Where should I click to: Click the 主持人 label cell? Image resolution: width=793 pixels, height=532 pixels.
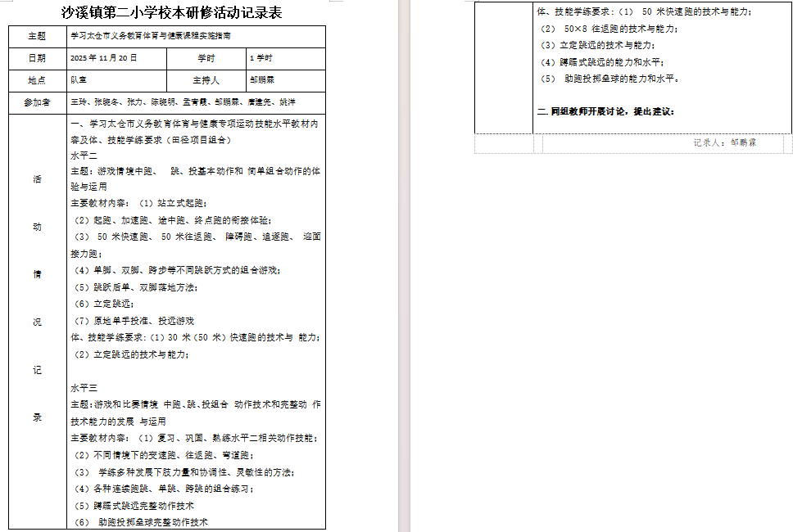[x=206, y=80]
